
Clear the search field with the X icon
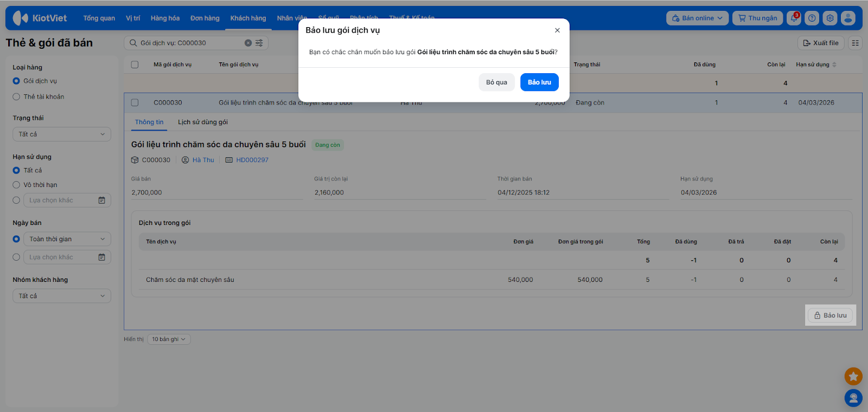tap(248, 43)
